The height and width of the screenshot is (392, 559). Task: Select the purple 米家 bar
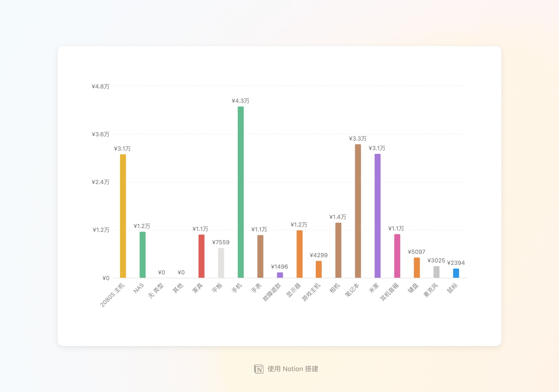click(377, 216)
